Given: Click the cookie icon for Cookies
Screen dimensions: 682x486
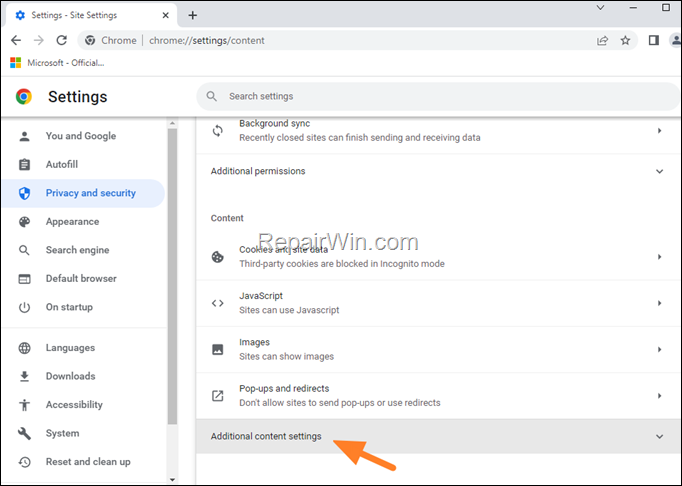Looking at the screenshot, I should pos(217,257).
